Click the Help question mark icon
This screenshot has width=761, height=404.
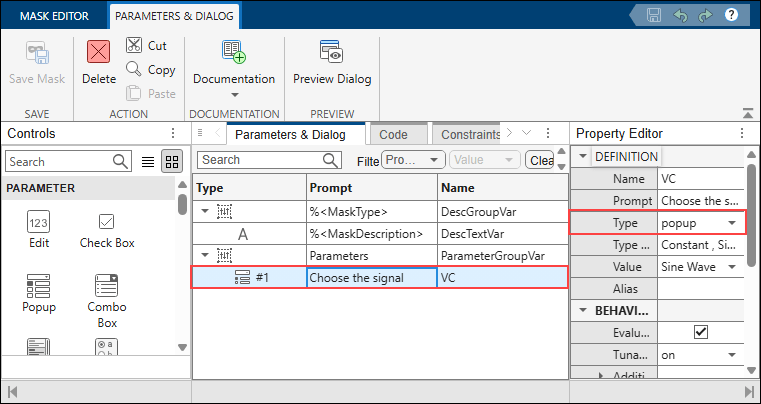pos(731,15)
